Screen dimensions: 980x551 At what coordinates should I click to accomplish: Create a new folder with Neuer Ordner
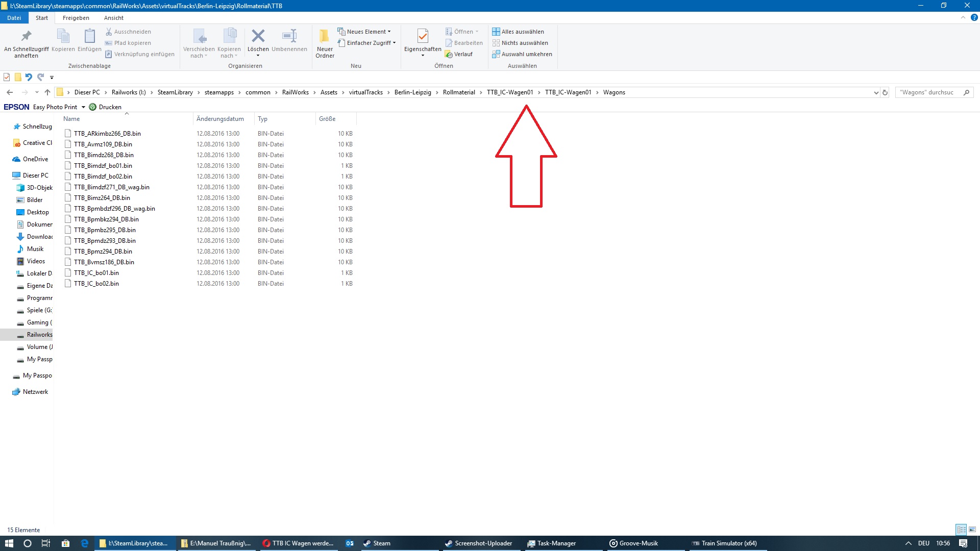(x=325, y=43)
